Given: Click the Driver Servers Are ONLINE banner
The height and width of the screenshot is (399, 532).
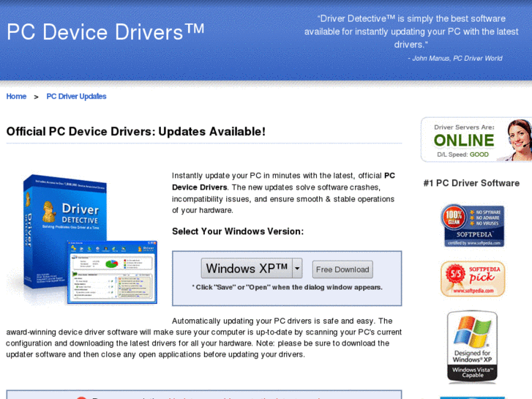Looking at the screenshot, I should pyautogui.click(x=476, y=140).
